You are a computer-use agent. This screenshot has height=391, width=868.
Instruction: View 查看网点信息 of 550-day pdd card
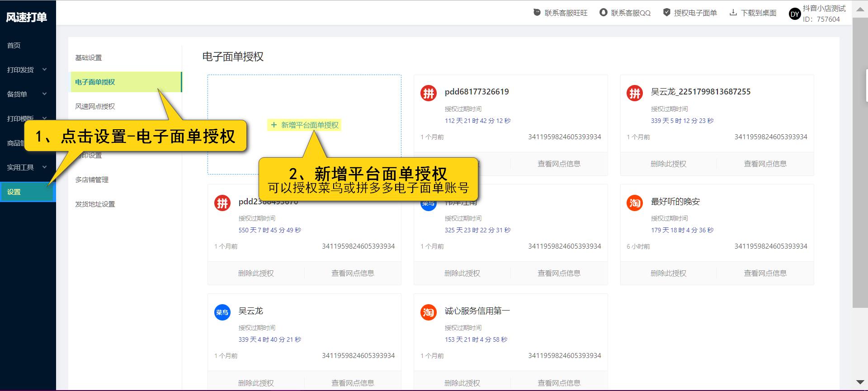click(x=353, y=273)
